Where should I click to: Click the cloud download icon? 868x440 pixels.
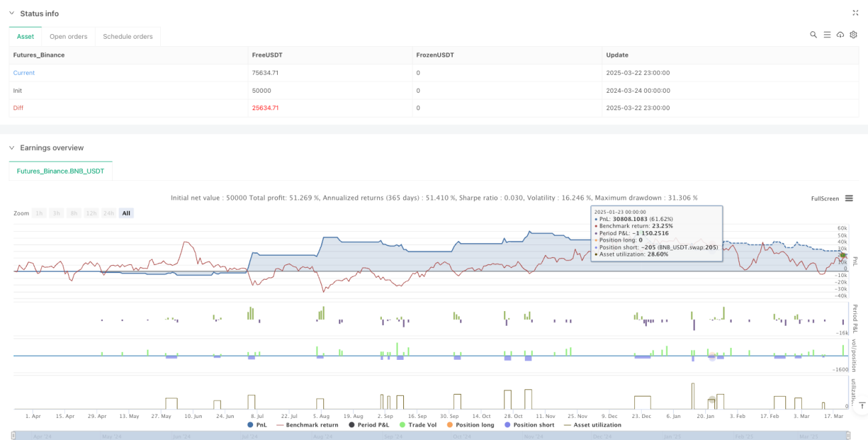click(x=840, y=35)
